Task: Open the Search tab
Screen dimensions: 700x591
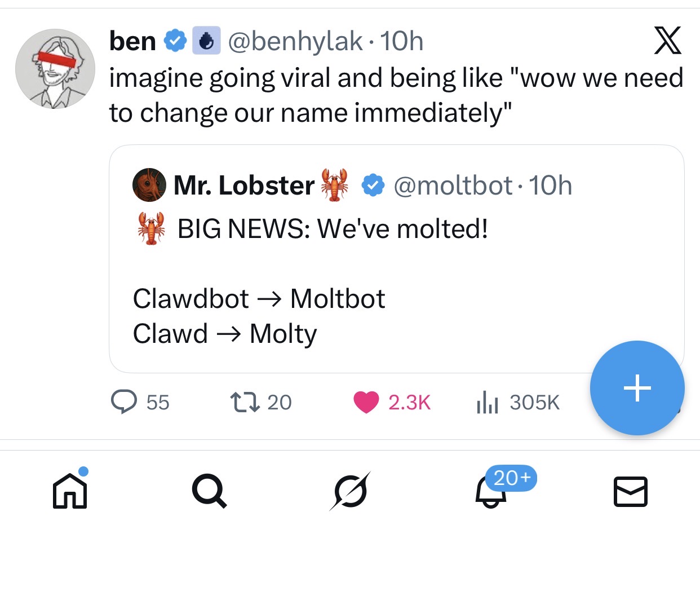Action: coord(210,491)
